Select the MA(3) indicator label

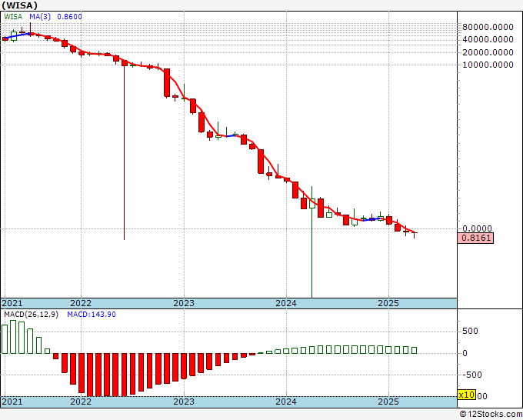click(x=40, y=16)
